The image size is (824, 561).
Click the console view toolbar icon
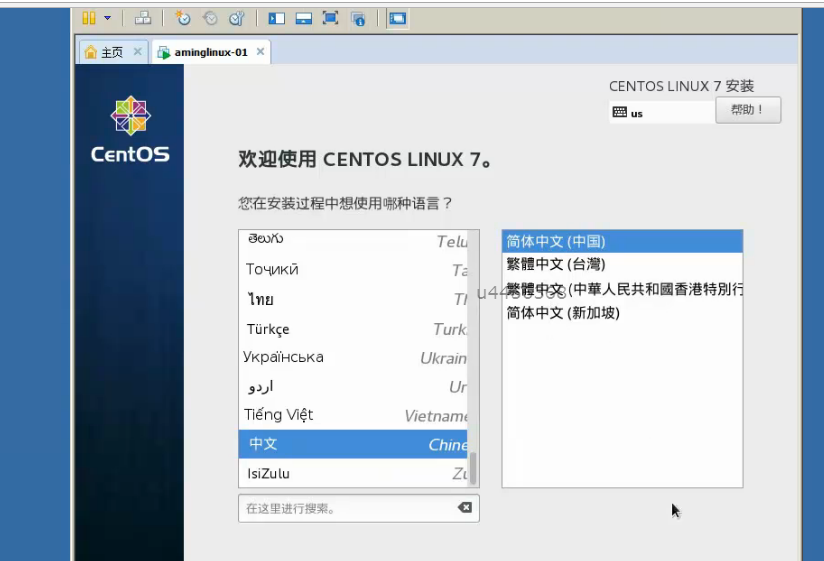coord(398,19)
